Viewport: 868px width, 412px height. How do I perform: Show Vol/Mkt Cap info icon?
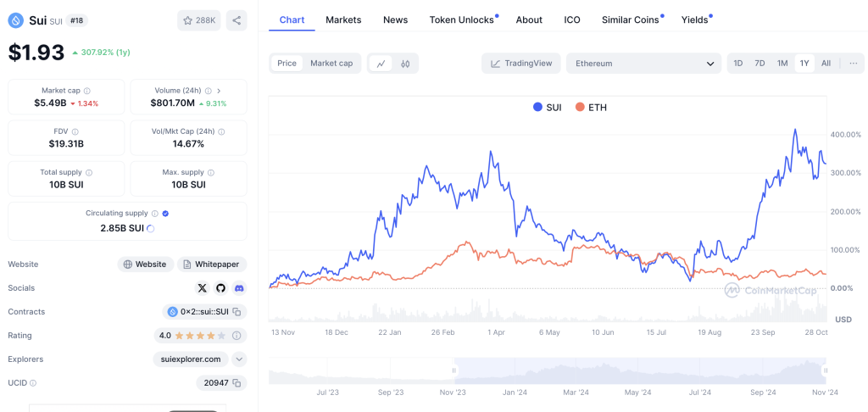[x=221, y=131]
